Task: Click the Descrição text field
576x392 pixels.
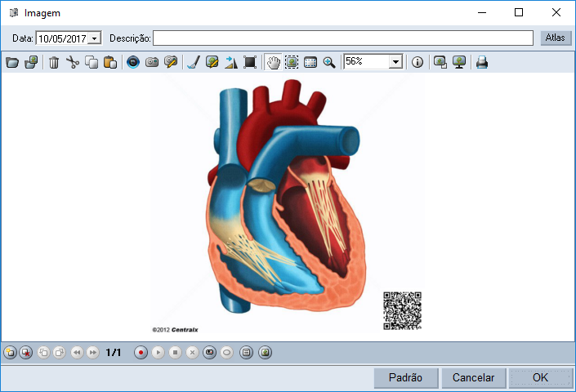Action: (343, 38)
